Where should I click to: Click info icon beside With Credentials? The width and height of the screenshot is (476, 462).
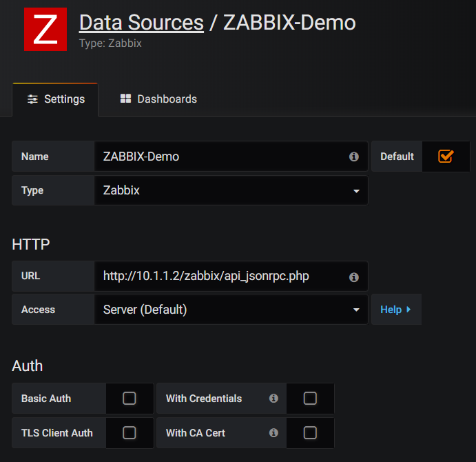(x=273, y=398)
